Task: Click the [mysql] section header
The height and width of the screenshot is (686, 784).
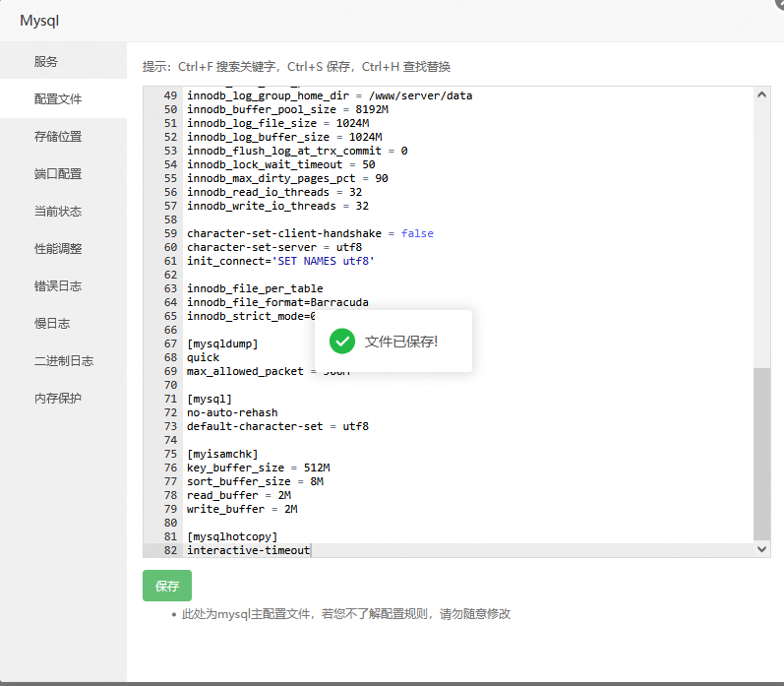Action: 210,399
